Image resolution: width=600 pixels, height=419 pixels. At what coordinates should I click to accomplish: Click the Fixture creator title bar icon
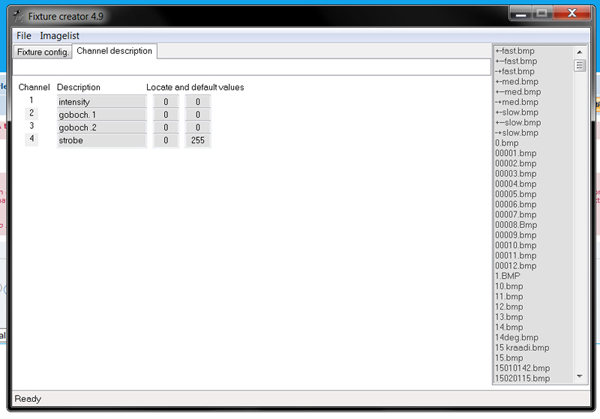point(16,15)
